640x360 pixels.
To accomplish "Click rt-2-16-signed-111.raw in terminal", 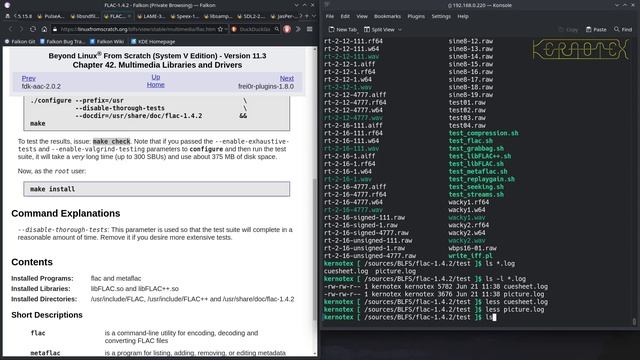I will 364,218.
